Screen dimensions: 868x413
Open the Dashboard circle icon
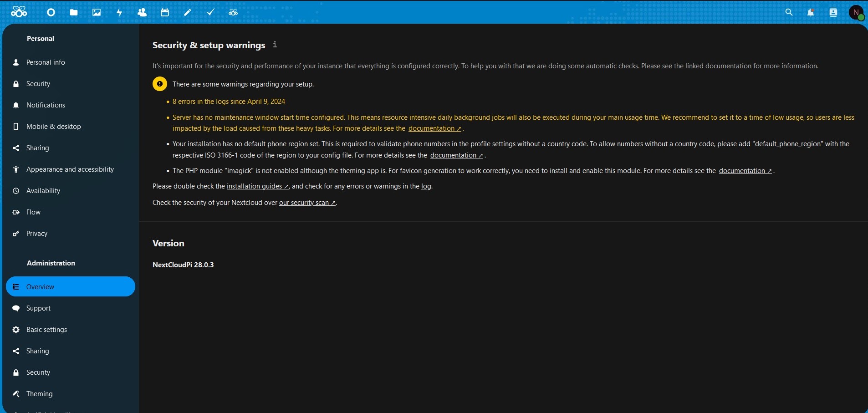[x=51, y=13]
